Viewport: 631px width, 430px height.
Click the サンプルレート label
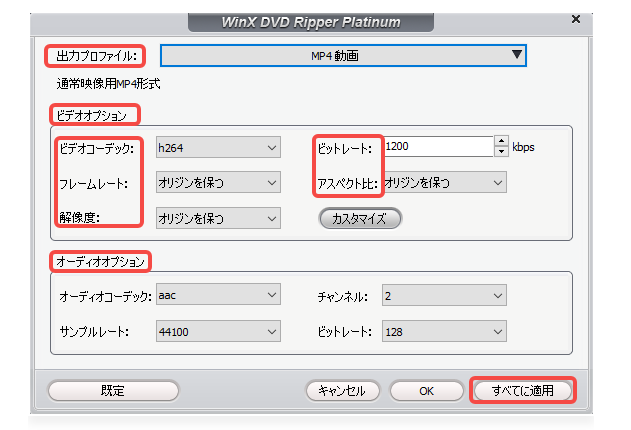[94, 332]
